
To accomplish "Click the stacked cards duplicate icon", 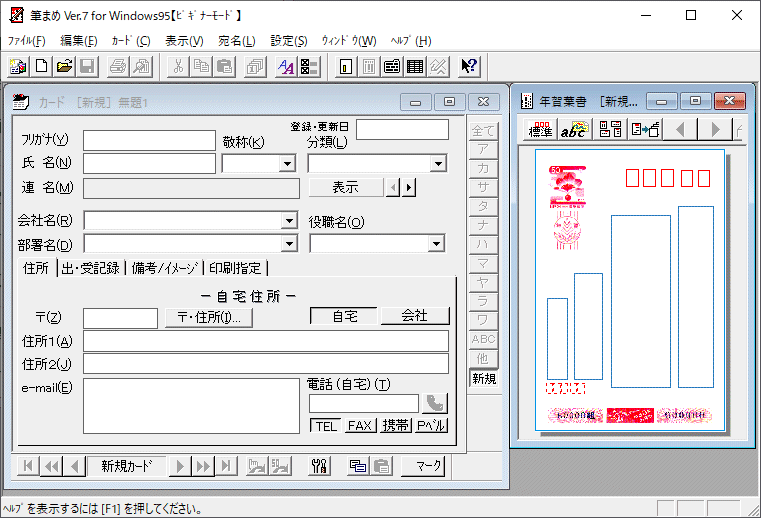I will pos(255,67).
